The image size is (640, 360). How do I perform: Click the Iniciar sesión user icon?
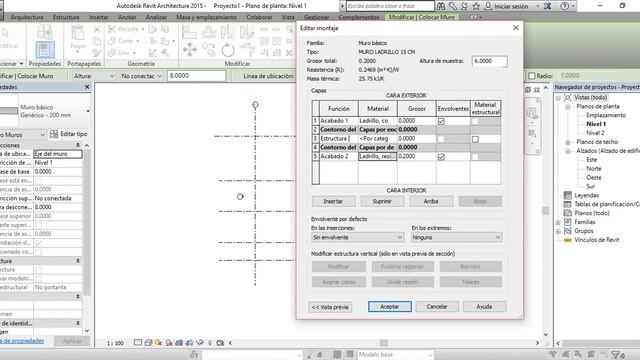(x=488, y=6)
